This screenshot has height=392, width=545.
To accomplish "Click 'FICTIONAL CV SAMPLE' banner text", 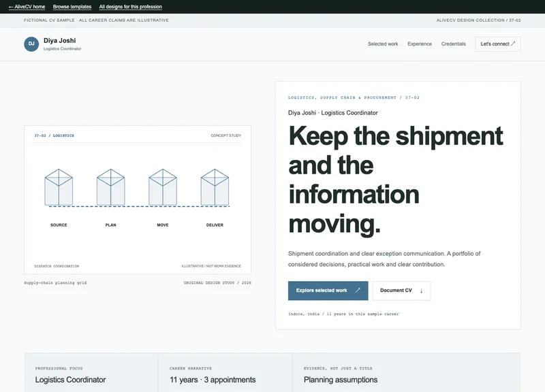I will [x=96, y=20].
